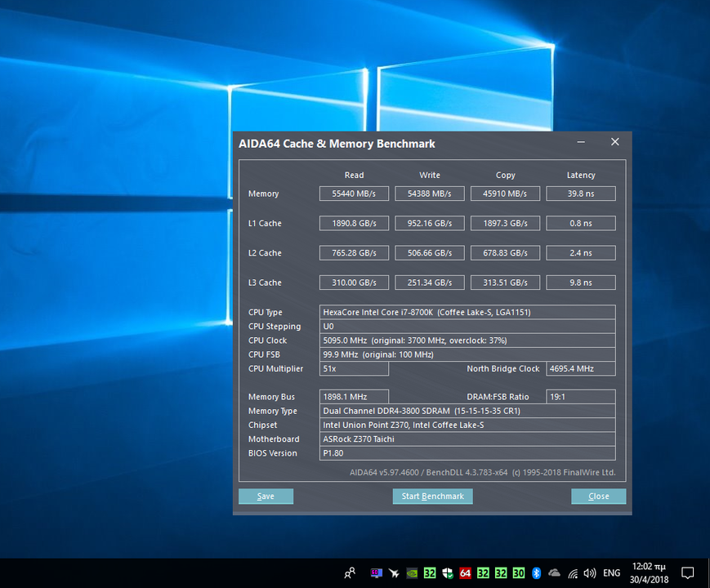Viewport: 710px width, 588px height.
Task: Click the L3 Cache Latency value 9.8 ns
Action: pos(581,283)
